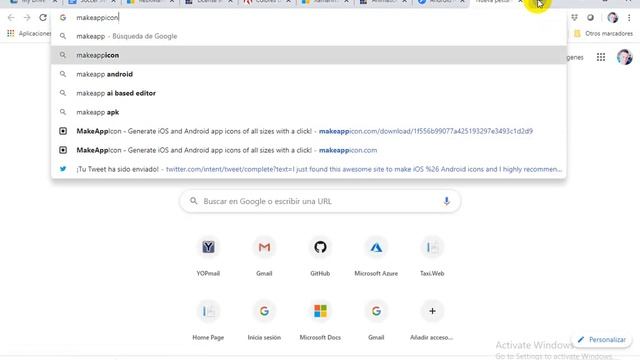The height and width of the screenshot is (360, 640).
Task: Select the highlighted 'makeappicon' suggestion
Action: (309, 55)
